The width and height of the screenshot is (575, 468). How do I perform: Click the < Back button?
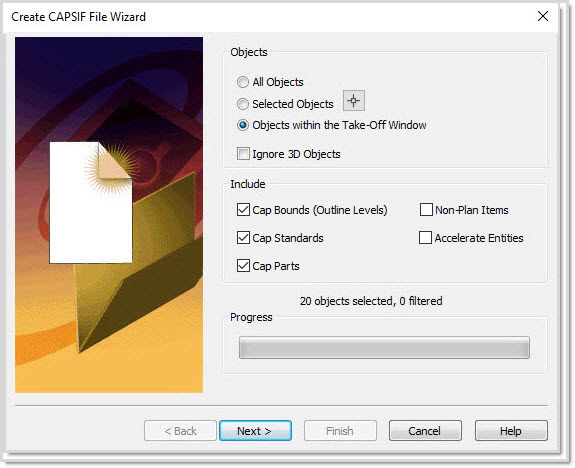tap(180, 431)
